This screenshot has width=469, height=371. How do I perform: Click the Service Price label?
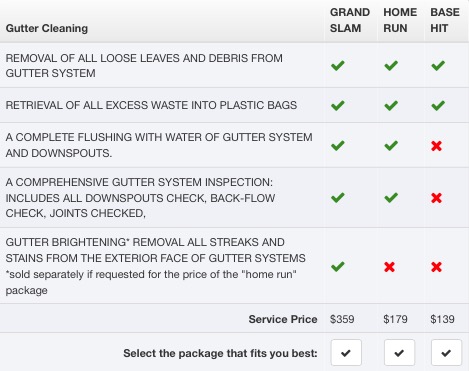click(x=283, y=319)
